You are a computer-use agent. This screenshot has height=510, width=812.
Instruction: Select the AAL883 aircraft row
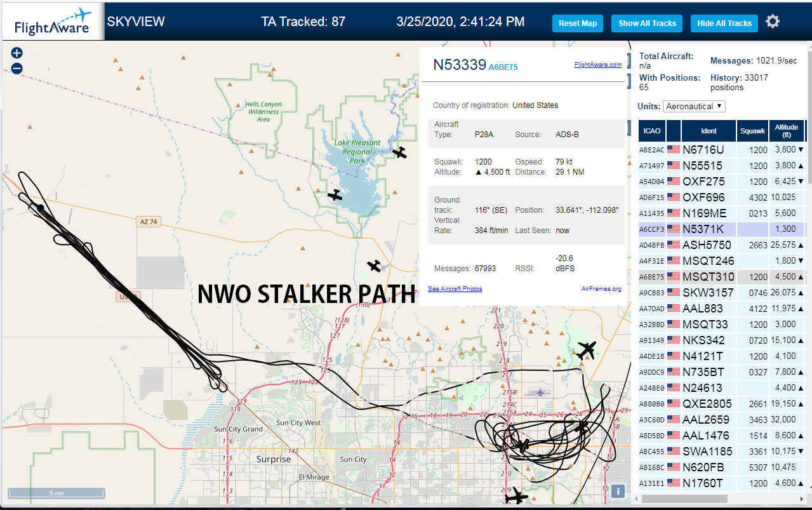722,309
